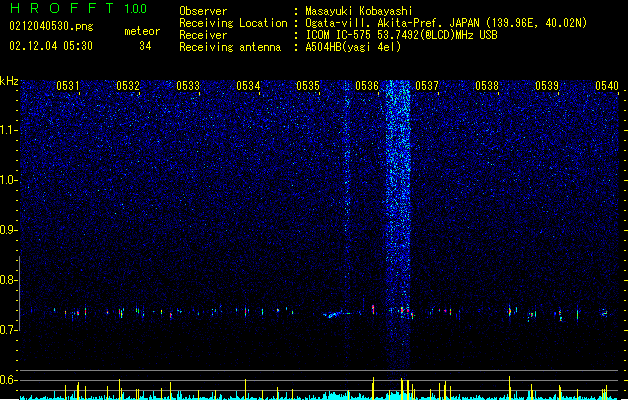Click the Receiving Location label
Screen dimensions: 629x400
pyautogui.click(x=233, y=23)
